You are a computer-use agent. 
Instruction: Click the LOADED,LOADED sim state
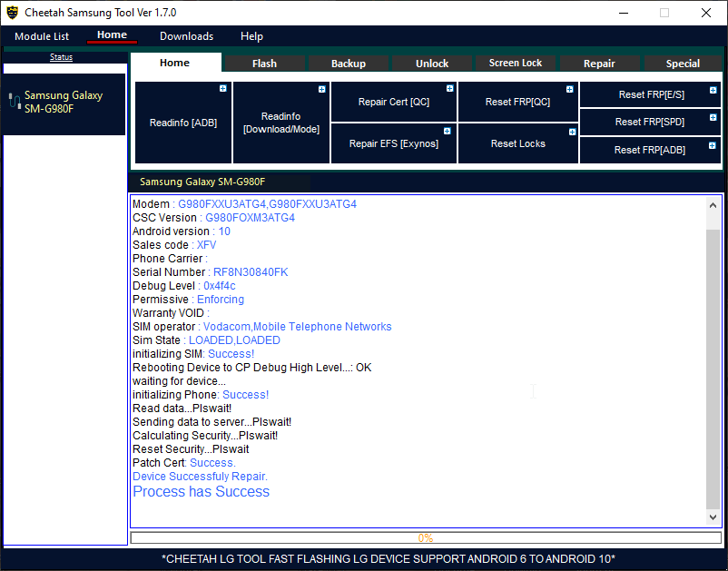(234, 340)
